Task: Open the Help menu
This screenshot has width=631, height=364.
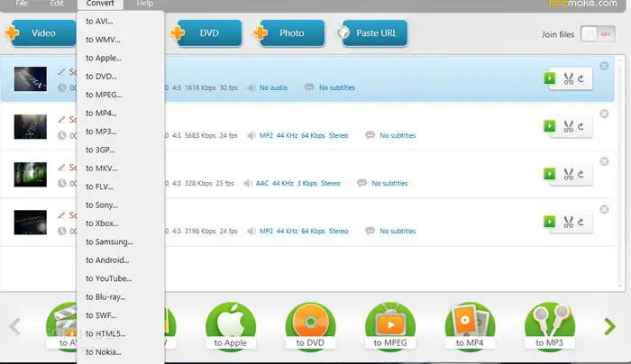Action: tap(145, 4)
